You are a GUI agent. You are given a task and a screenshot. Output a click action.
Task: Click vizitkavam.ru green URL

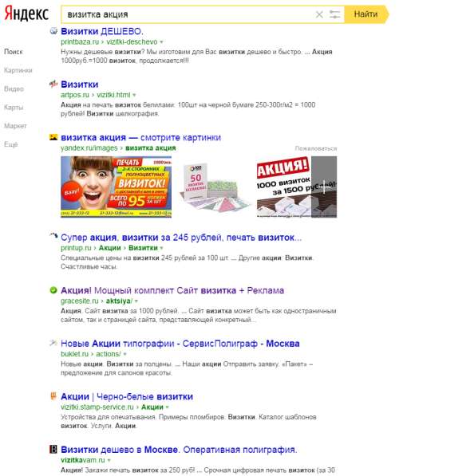[x=82, y=460]
